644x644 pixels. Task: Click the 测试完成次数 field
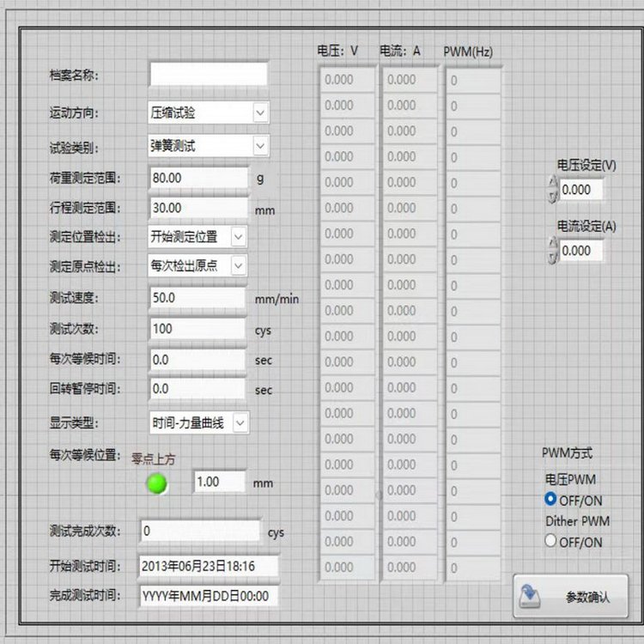(x=200, y=531)
